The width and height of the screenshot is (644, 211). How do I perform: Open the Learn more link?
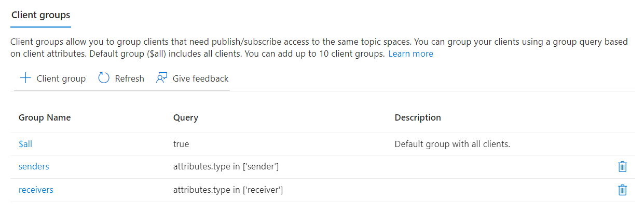[x=410, y=54]
